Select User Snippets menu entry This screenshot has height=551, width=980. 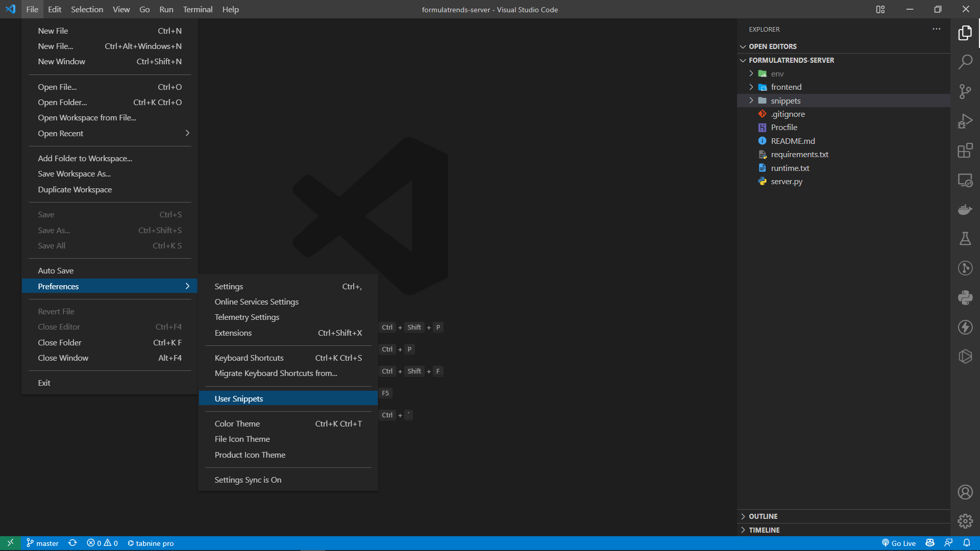238,399
